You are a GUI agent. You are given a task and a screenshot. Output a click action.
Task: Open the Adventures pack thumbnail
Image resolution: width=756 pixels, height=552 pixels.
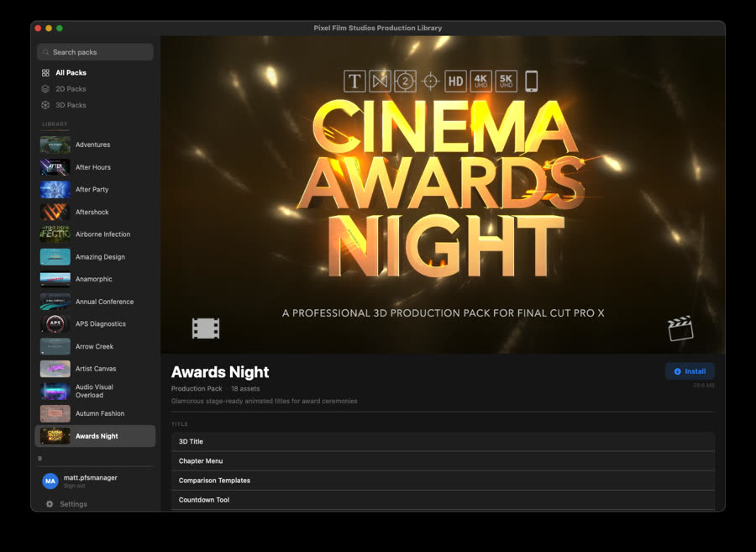55,145
